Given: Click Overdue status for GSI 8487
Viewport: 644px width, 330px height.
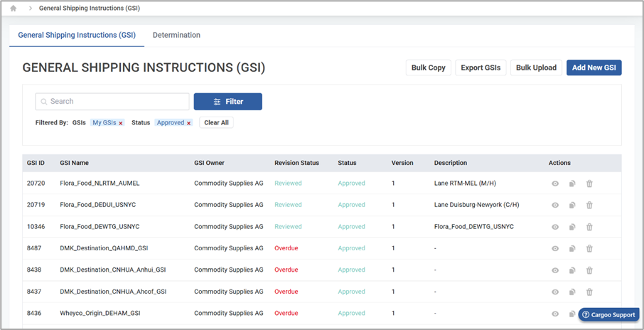Looking at the screenshot, I should [x=286, y=248].
